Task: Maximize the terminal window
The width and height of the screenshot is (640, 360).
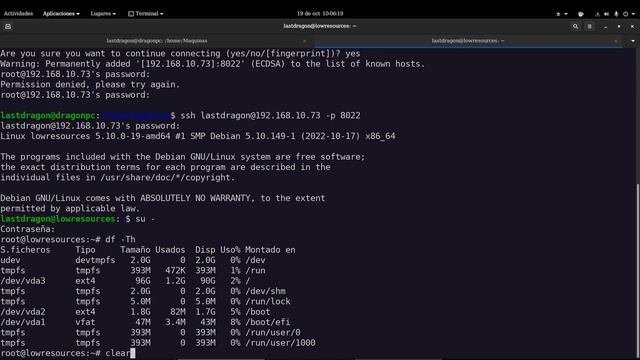Action: pos(619,27)
